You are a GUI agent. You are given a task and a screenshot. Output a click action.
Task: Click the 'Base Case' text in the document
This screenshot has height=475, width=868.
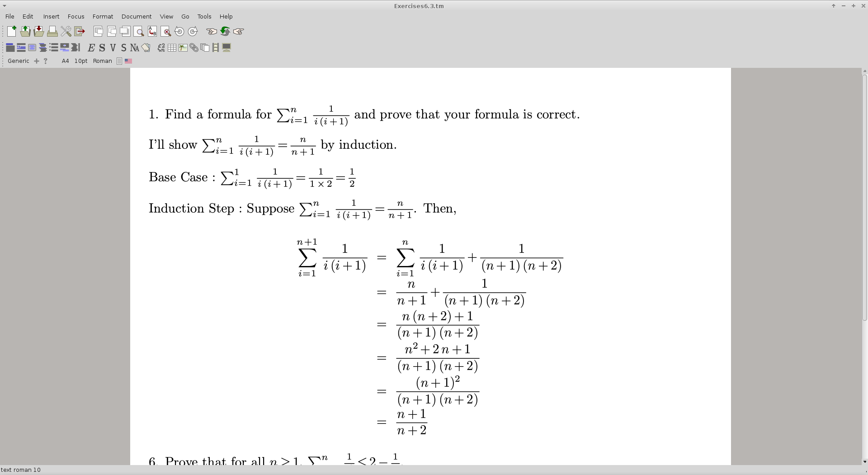click(178, 177)
